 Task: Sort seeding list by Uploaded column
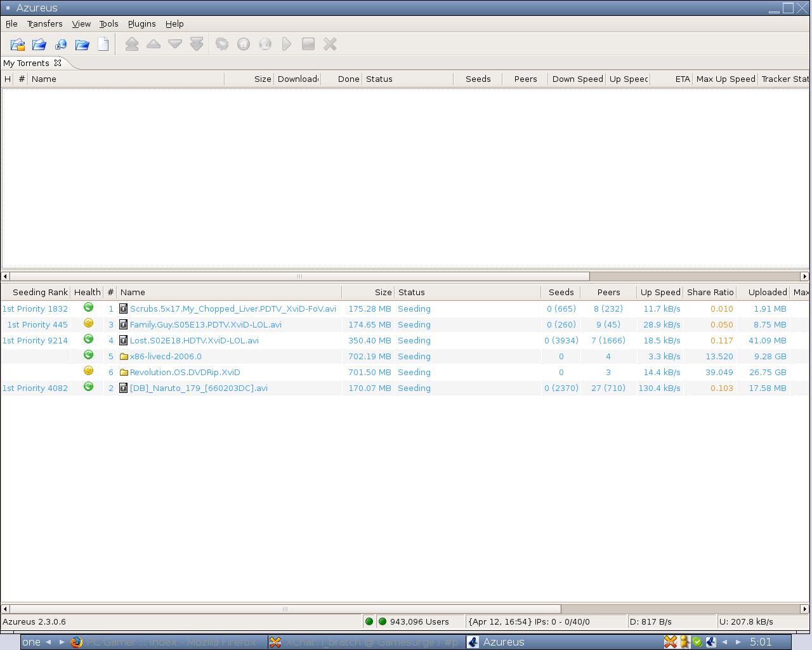(763, 292)
